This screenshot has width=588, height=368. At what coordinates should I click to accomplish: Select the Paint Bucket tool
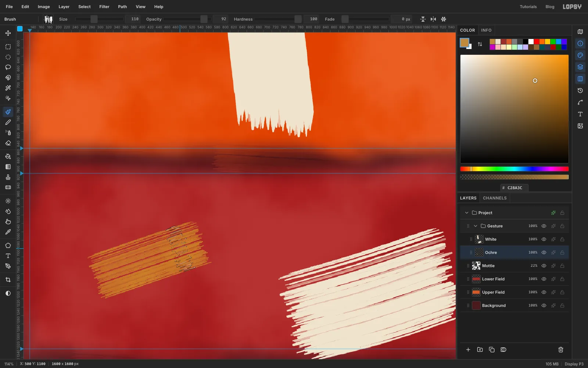point(8,156)
